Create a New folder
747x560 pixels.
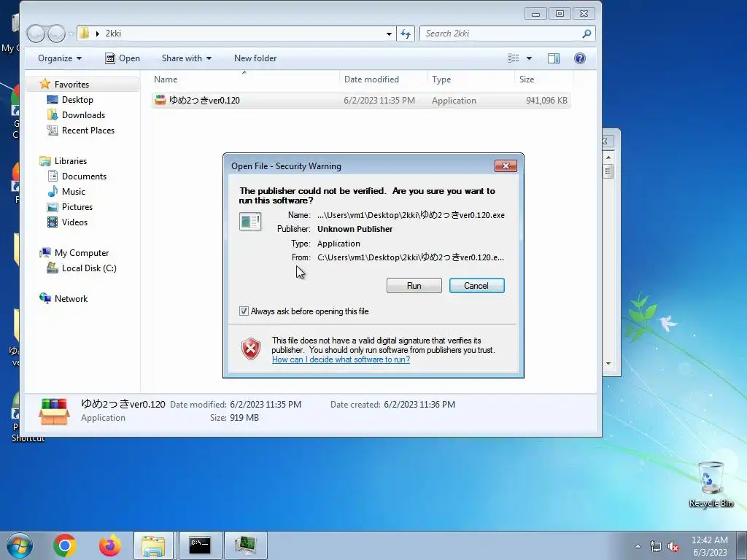[255, 58]
